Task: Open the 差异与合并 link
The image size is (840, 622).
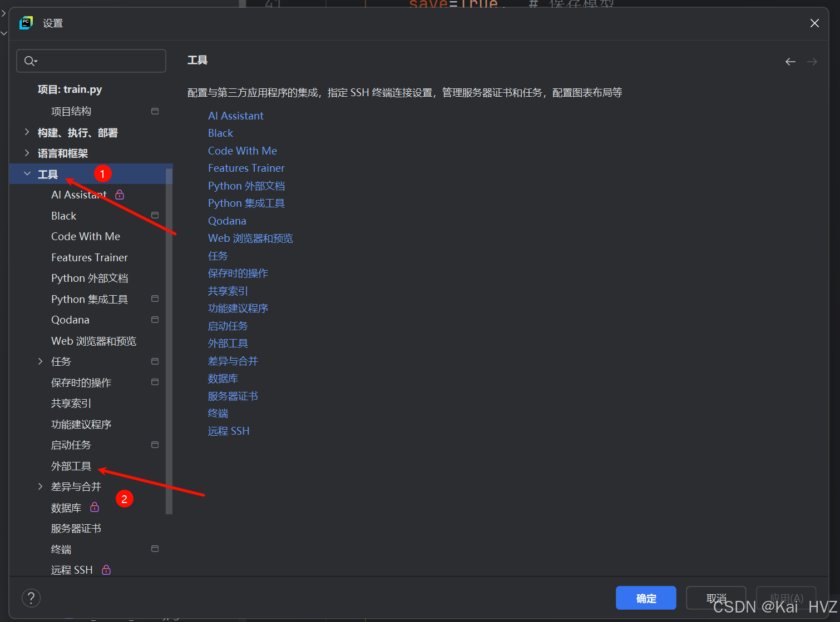Action: click(233, 361)
